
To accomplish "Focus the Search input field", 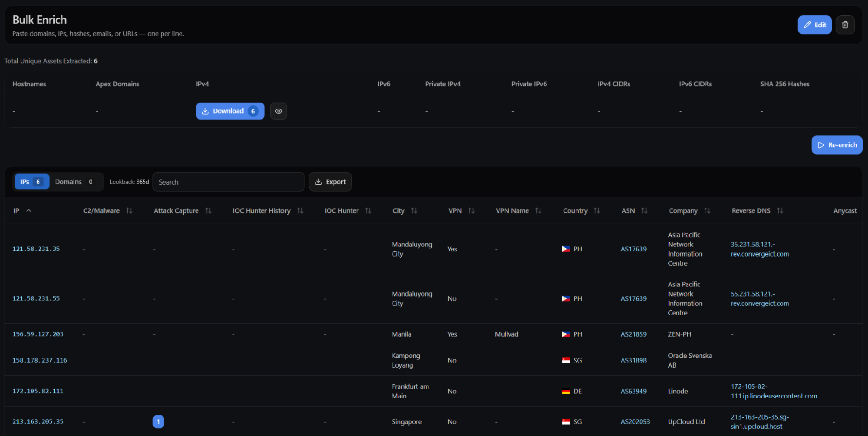I will 228,182.
